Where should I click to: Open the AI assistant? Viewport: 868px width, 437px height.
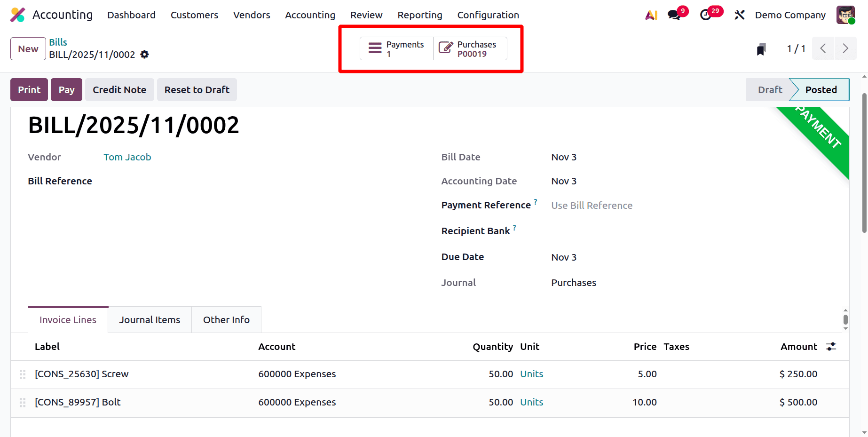pos(651,15)
